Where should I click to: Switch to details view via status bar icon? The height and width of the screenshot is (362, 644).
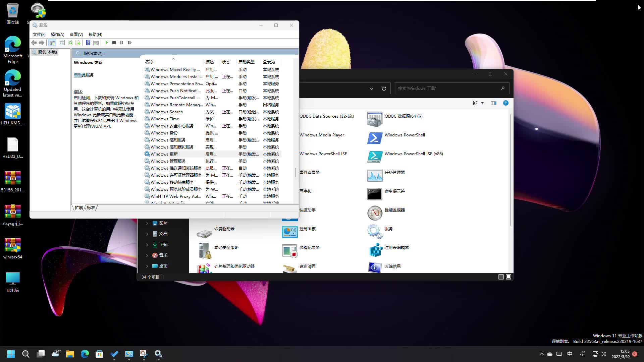coord(500,277)
